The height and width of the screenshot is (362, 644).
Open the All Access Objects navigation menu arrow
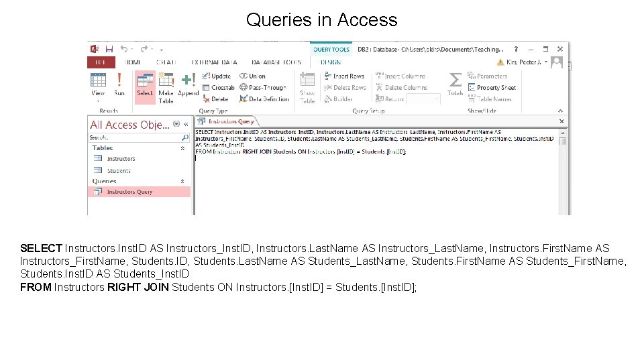coord(176,124)
